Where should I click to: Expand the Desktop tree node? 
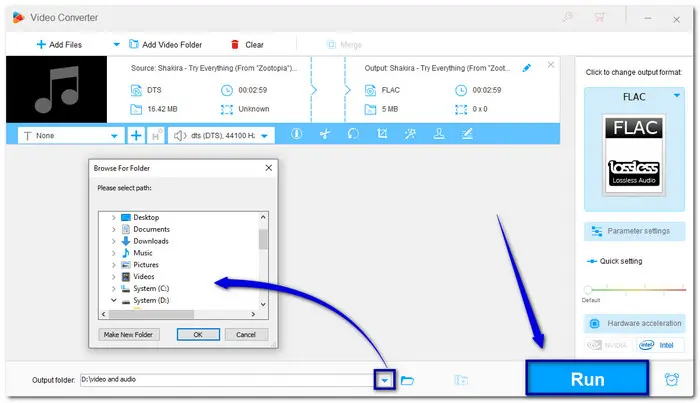click(x=113, y=217)
